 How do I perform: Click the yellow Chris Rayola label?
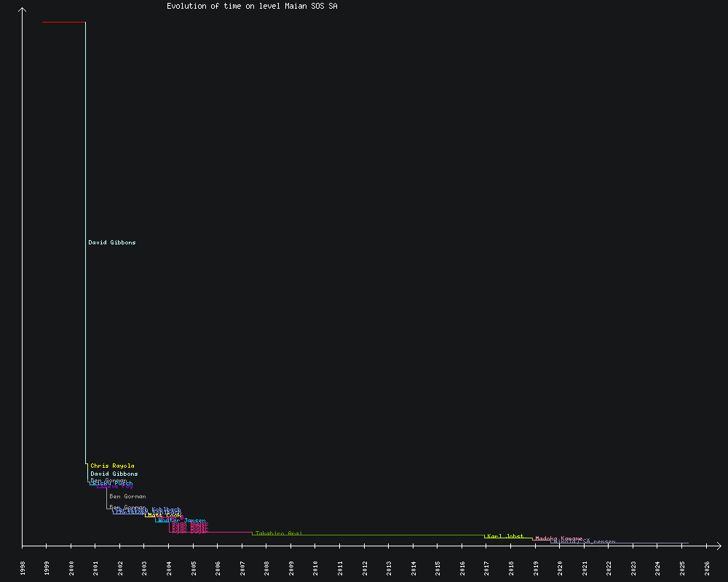click(x=112, y=466)
